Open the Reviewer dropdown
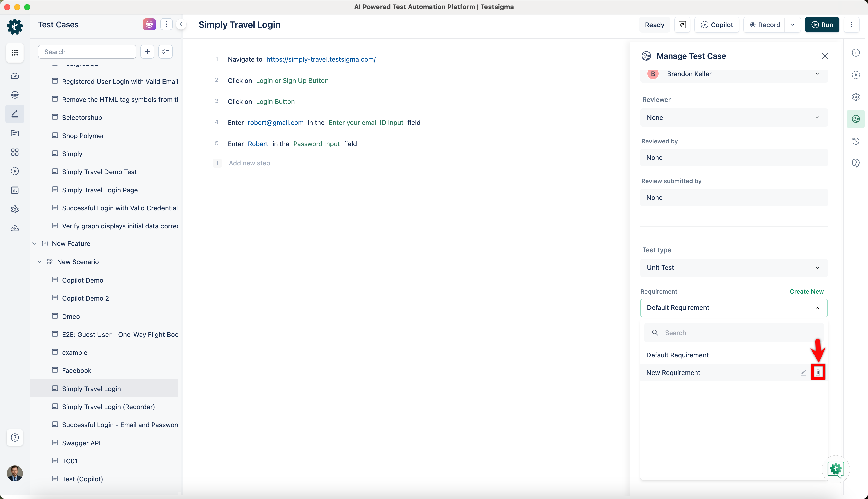 pyautogui.click(x=734, y=117)
